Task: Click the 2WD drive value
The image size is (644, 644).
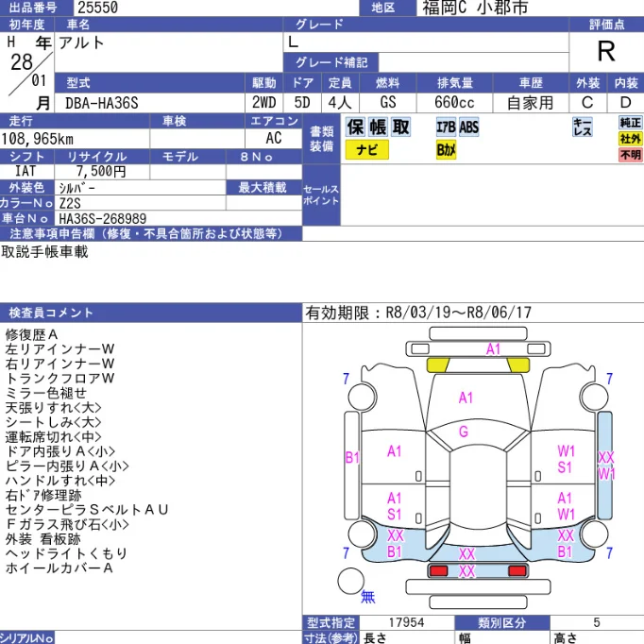Action: click(264, 103)
